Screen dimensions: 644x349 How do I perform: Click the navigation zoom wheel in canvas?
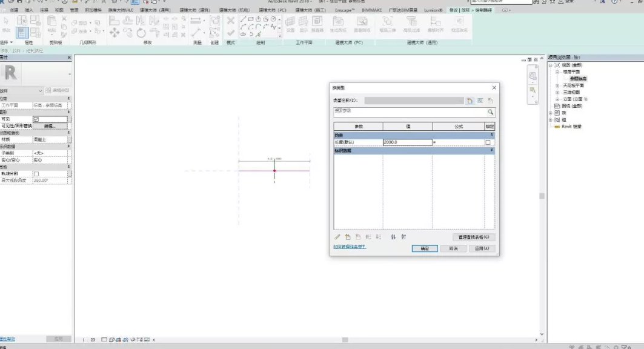click(533, 76)
